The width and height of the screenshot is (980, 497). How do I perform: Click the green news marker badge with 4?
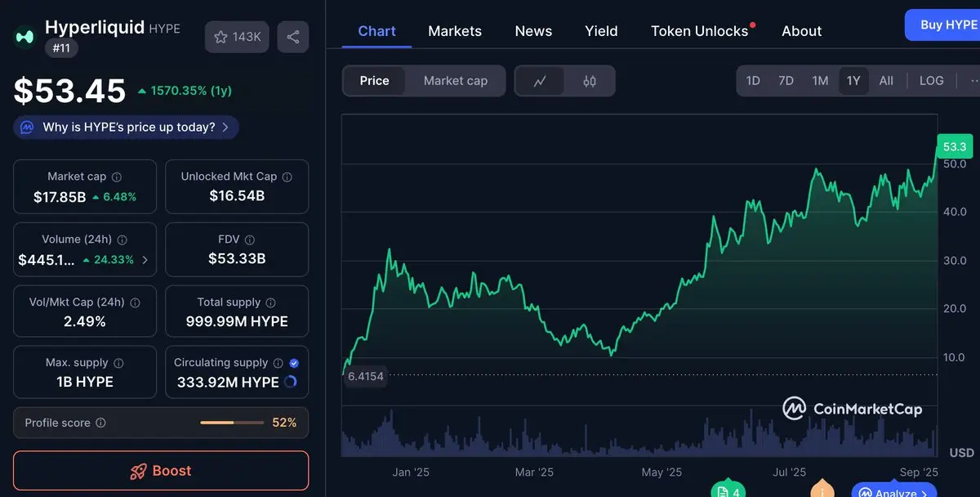[728, 490]
